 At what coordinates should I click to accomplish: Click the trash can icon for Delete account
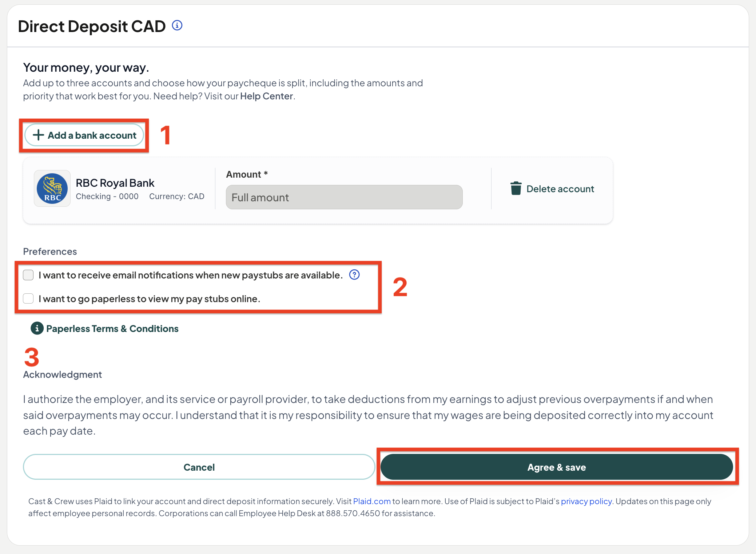(x=516, y=189)
